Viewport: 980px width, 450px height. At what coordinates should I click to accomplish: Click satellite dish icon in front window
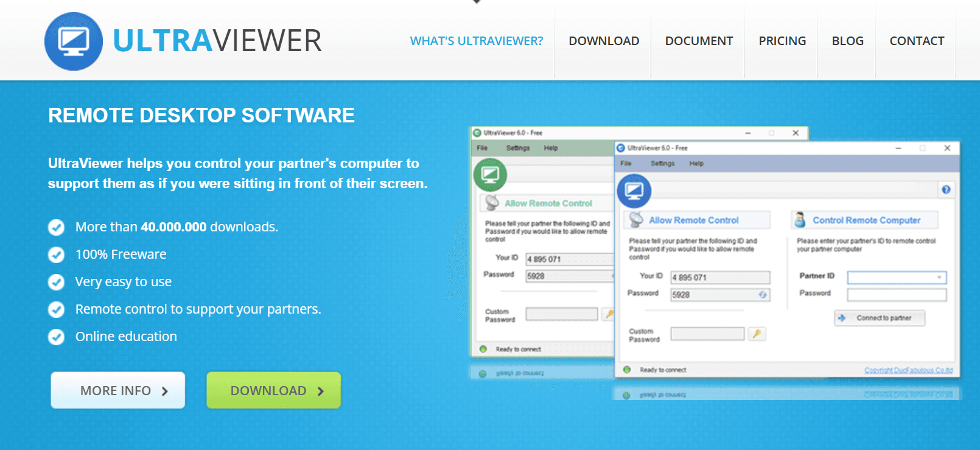[636, 219]
